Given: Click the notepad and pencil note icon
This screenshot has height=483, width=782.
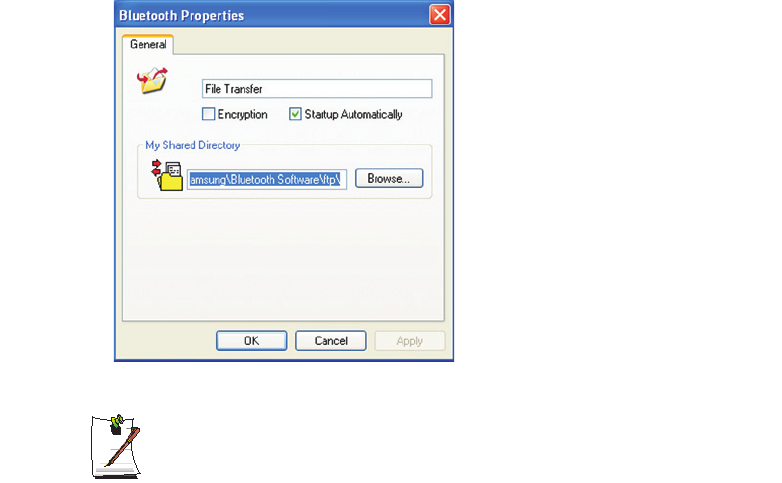Looking at the screenshot, I should pyautogui.click(x=116, y=446).
